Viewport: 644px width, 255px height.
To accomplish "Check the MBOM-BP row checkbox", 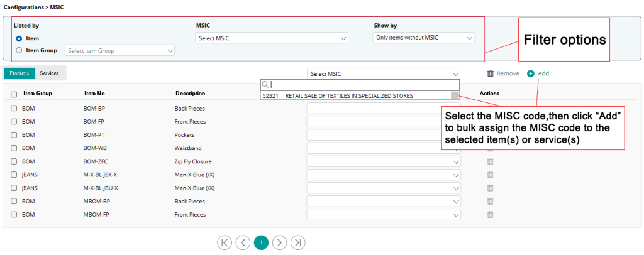I will point(14,201).
